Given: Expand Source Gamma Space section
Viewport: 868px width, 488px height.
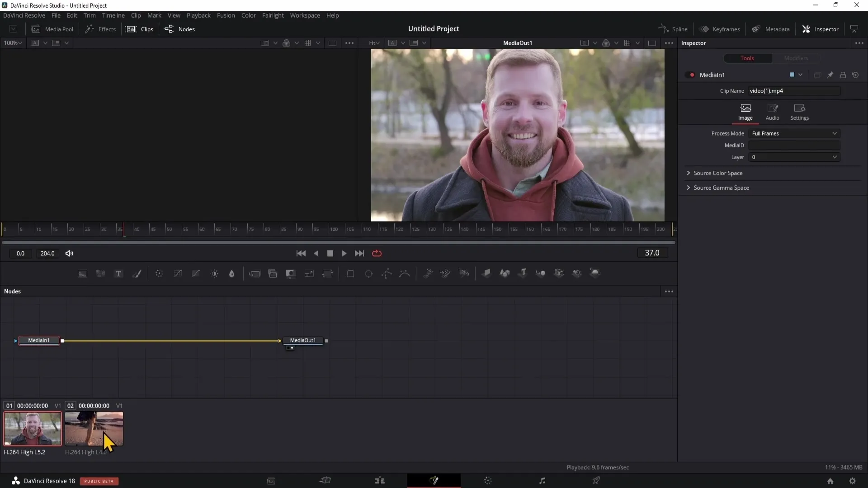Looking at the screenshot, I should pos(717,188).
